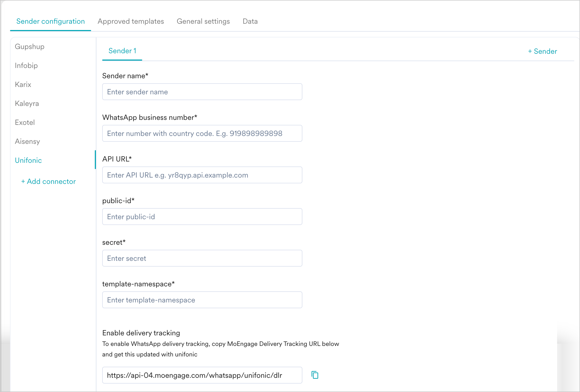Image resolution: width=580 pixels, height=392 pixels.
Task: Add a new sender with + Sender
Action: point(542,51)
